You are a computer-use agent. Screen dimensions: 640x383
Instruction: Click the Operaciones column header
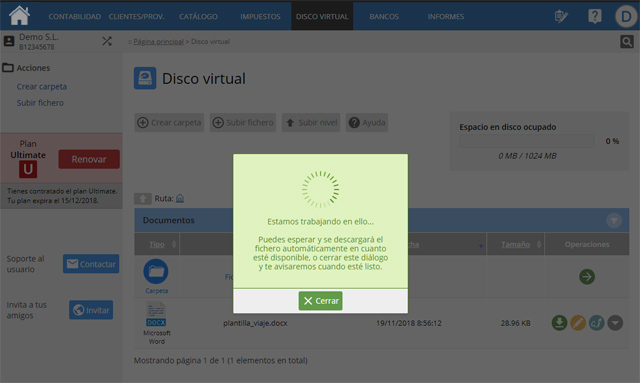587,244
